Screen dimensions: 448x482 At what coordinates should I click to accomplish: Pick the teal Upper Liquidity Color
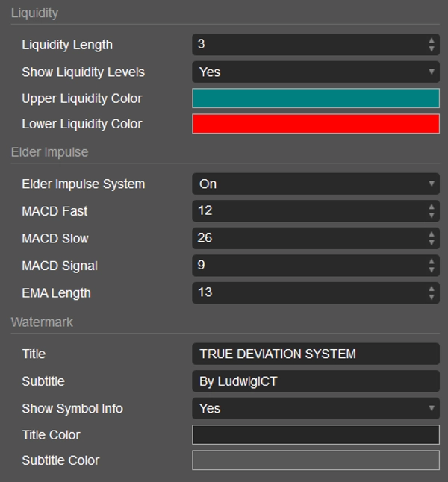tap(315, 98)
